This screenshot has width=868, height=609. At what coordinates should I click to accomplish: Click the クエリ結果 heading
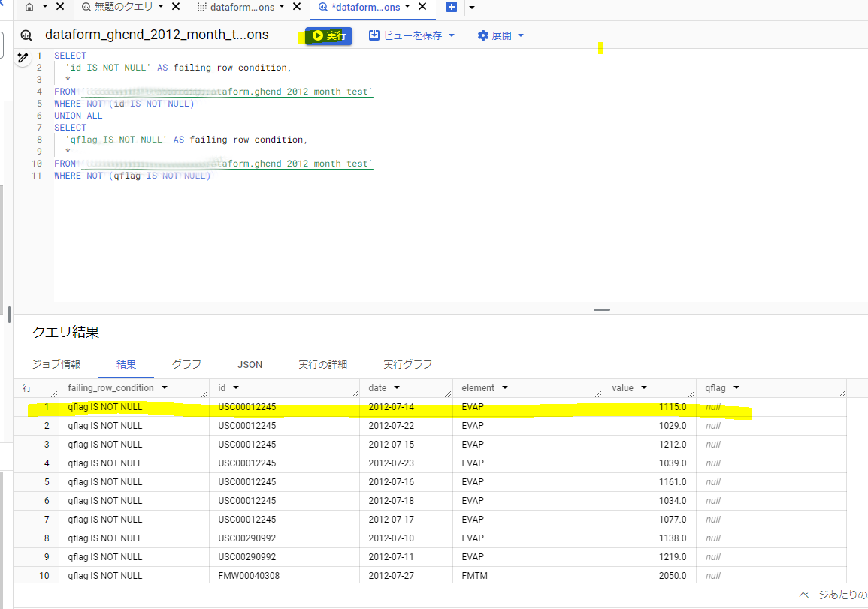(65, 333)
